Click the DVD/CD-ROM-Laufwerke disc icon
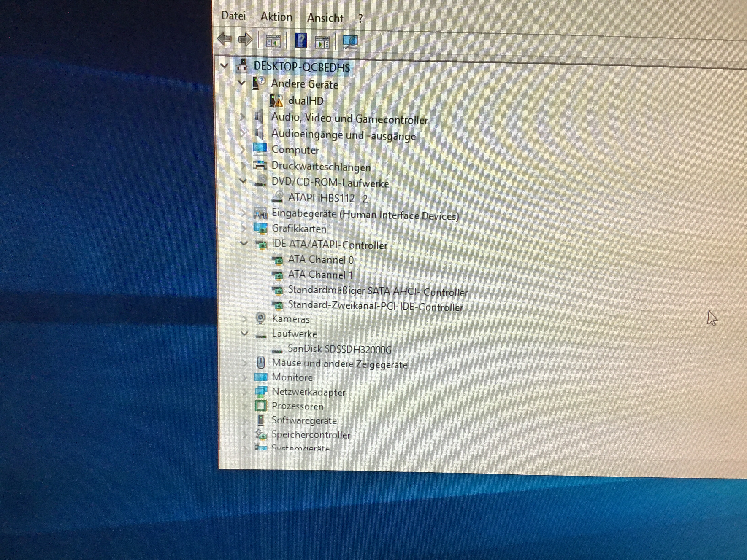747x560 pixels. [x=260, y=181]
